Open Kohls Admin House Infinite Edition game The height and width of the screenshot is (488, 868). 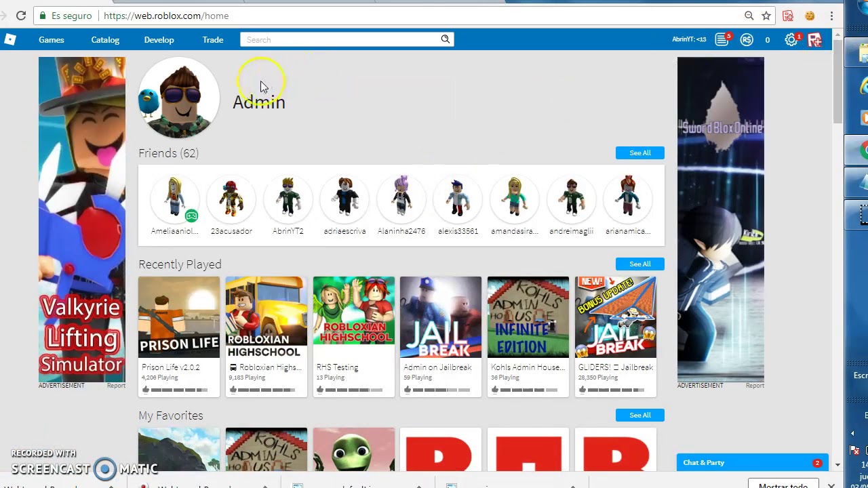(528, 336)
